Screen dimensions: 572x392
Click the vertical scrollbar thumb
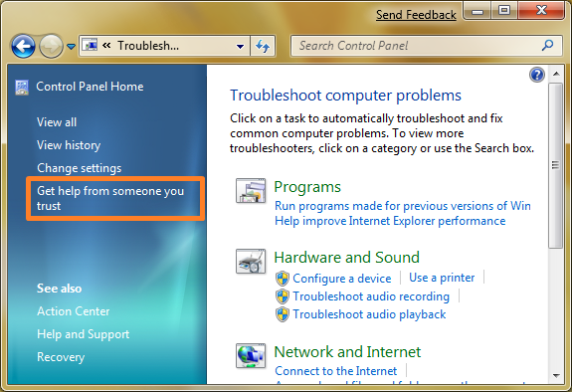(x=555, y=165)
